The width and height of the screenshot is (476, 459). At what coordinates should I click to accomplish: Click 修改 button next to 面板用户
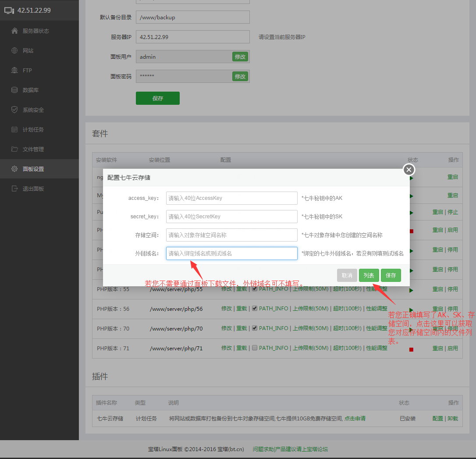(240, 57)
